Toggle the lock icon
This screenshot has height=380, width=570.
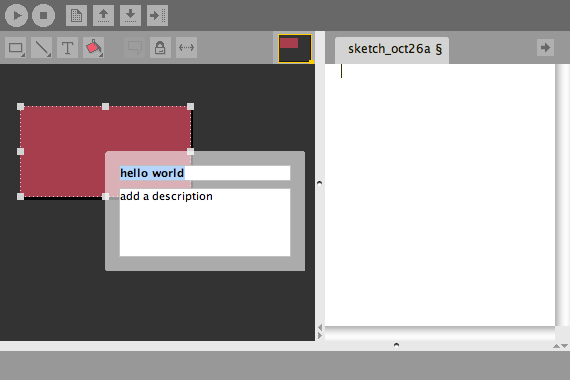160,48
